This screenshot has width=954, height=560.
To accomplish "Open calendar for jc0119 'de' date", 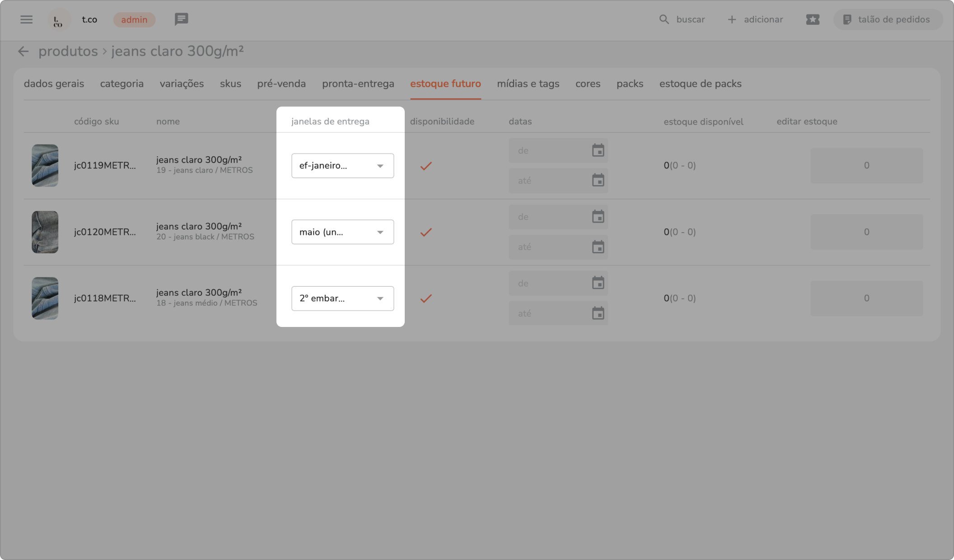I will click(598, 150).
